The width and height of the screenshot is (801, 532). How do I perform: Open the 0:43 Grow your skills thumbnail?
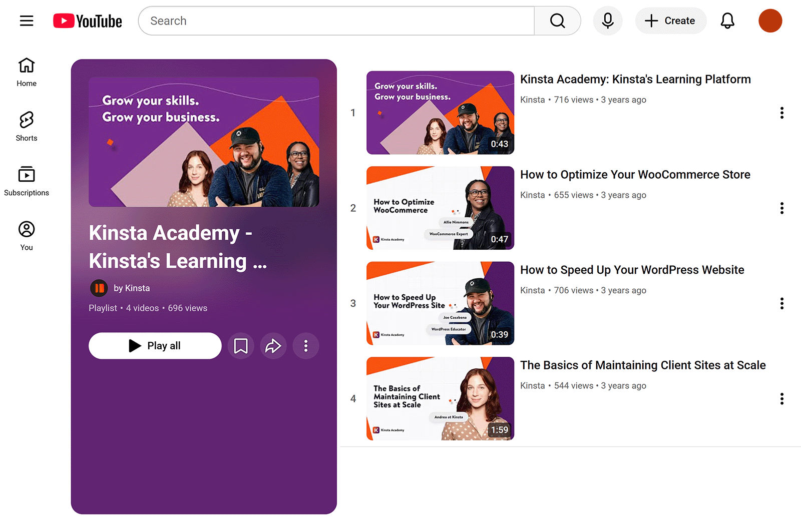click(x=441, y=113)
